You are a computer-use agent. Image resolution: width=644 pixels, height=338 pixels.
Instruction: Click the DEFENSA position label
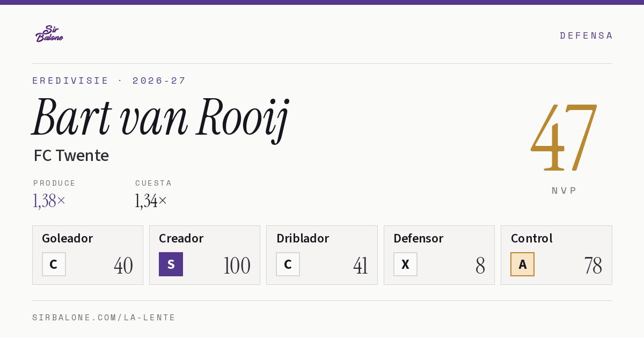coord(586,35)
